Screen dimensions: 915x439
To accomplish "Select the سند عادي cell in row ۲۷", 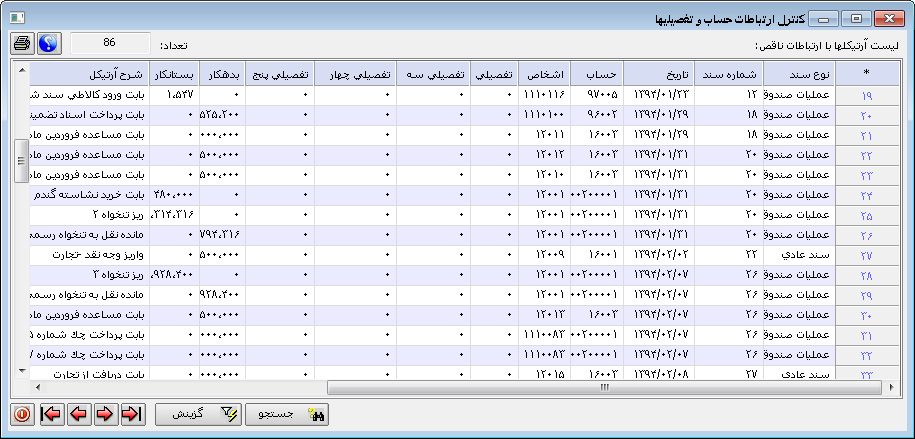I will [800, 255].
